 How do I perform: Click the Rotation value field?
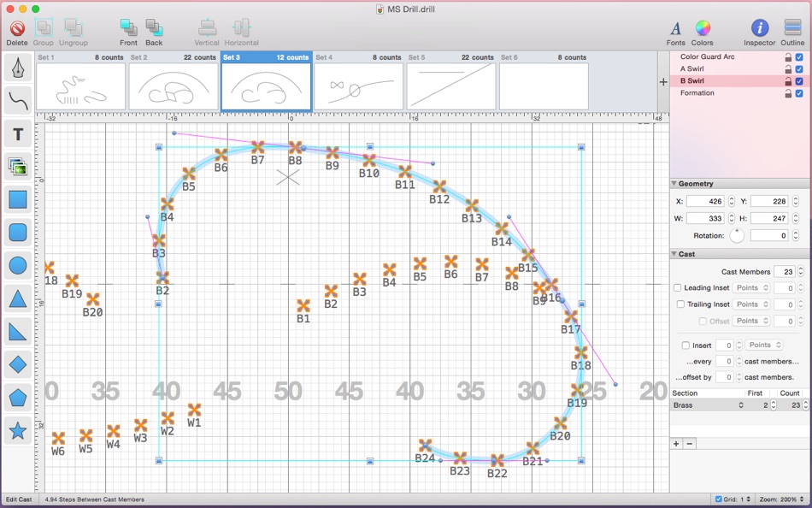[x=769, y=235]
